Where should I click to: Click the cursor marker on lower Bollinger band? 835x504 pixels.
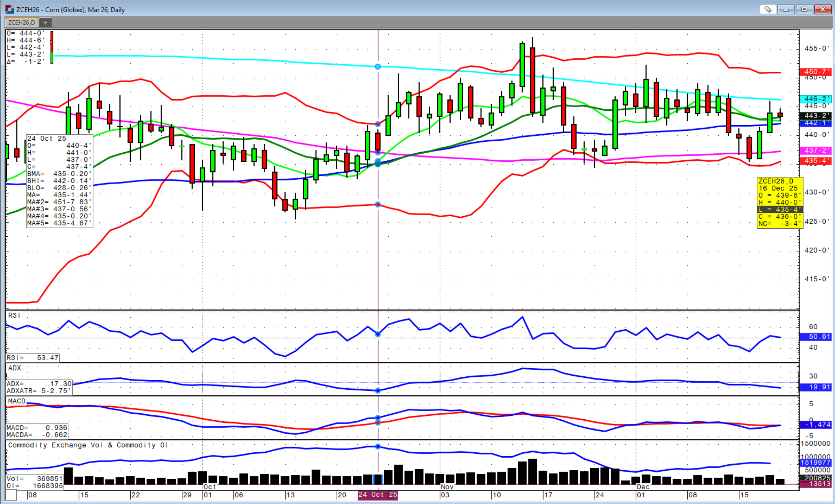(378, 205)
